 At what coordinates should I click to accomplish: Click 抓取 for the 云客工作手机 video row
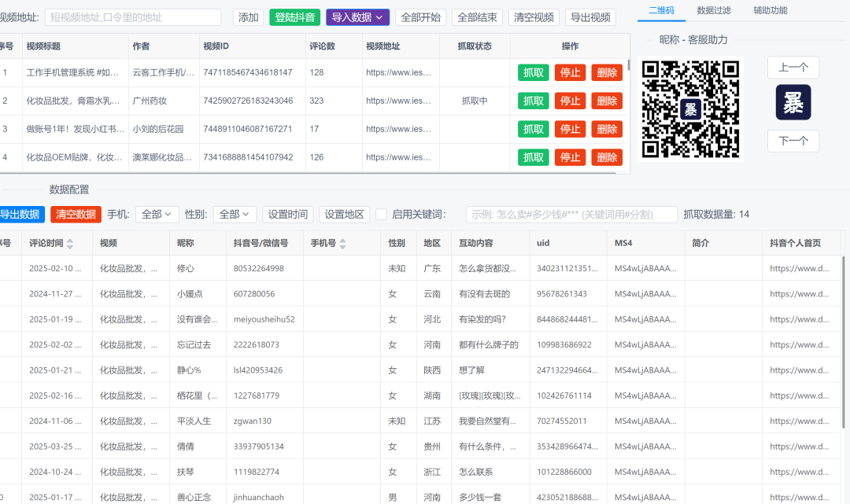coord(533,72)
